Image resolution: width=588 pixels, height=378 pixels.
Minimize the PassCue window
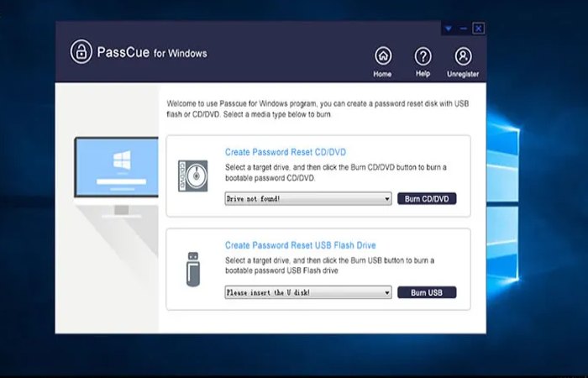click(x=464, y=29)
